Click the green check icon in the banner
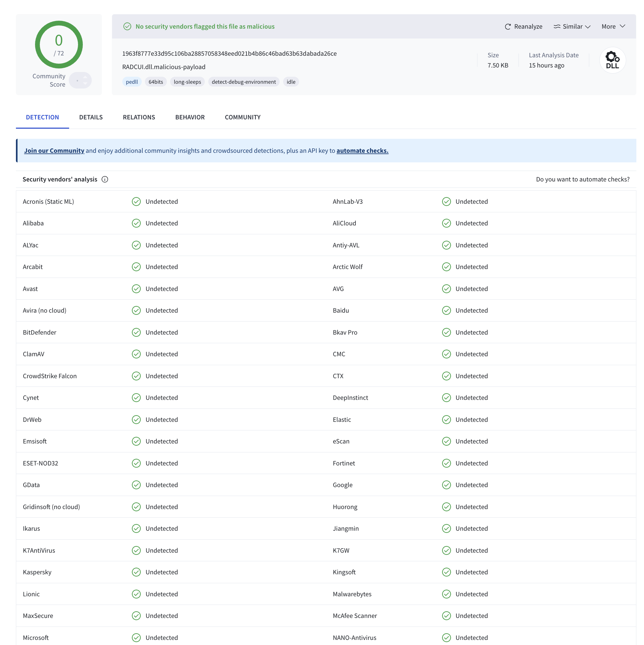Viewport: 644px width, 645px height. click(127, 26)
